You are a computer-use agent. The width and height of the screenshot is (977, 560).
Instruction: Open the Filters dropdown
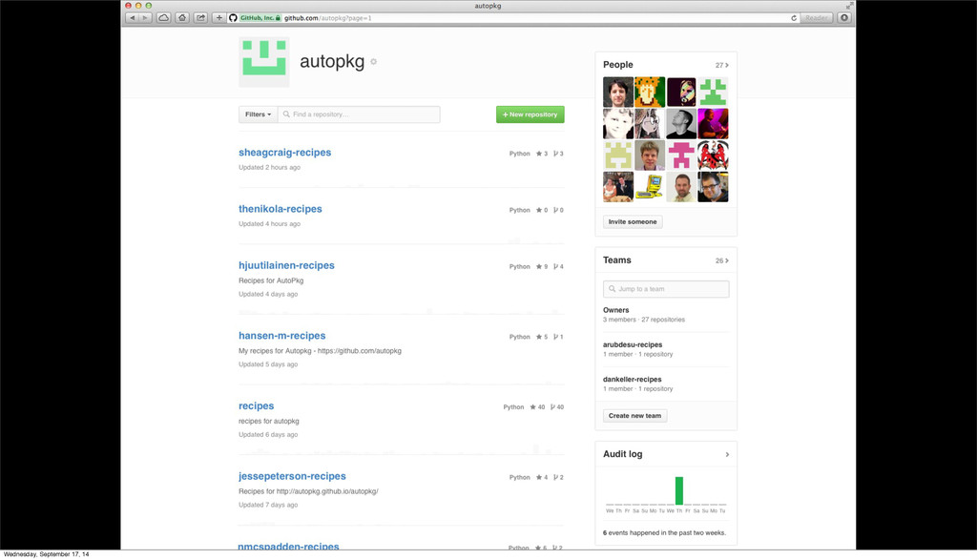(258, 114)
